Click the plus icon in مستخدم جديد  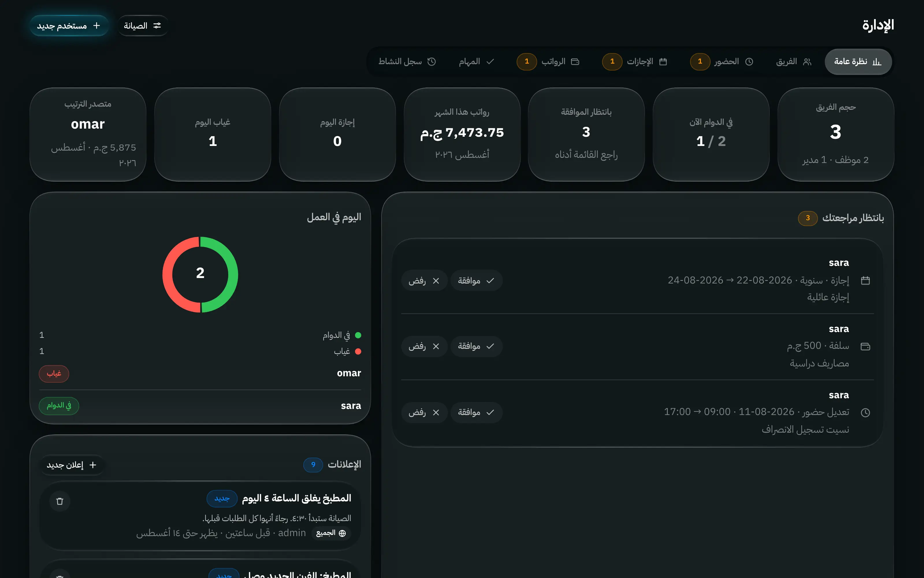[97, 26]
